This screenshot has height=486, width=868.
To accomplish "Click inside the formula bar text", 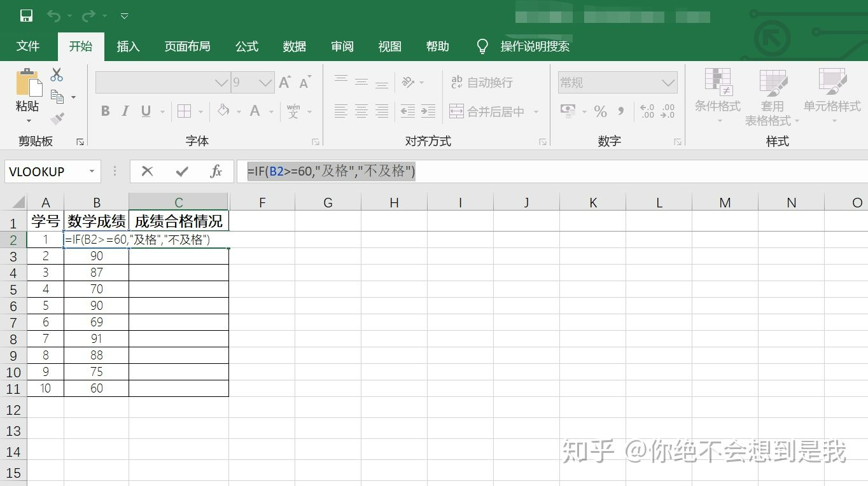I will click(x=331, y=171).
